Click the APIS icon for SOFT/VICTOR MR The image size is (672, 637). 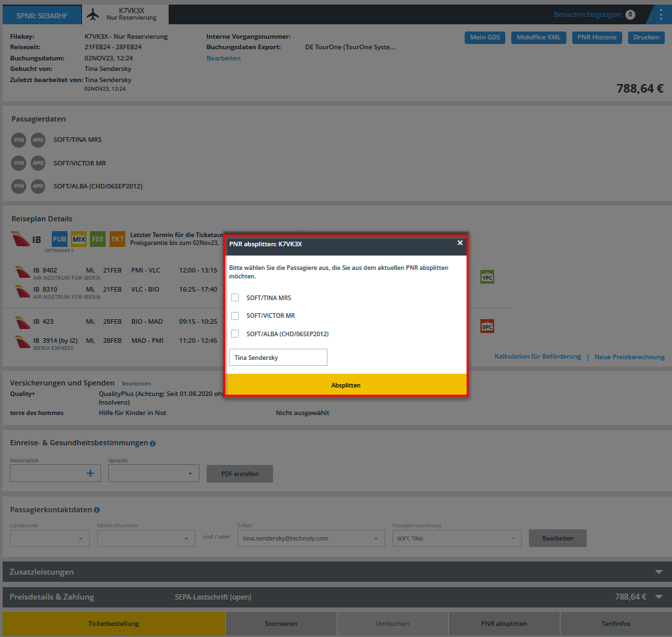(38, 163)
